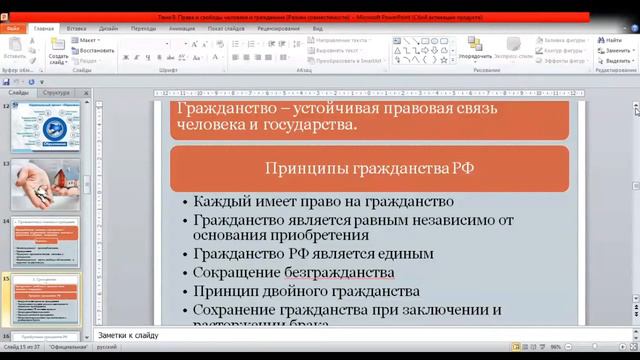Screen dimensions: 640x360
Task: Open the font name combo box arrow
Action: [167, 44]
